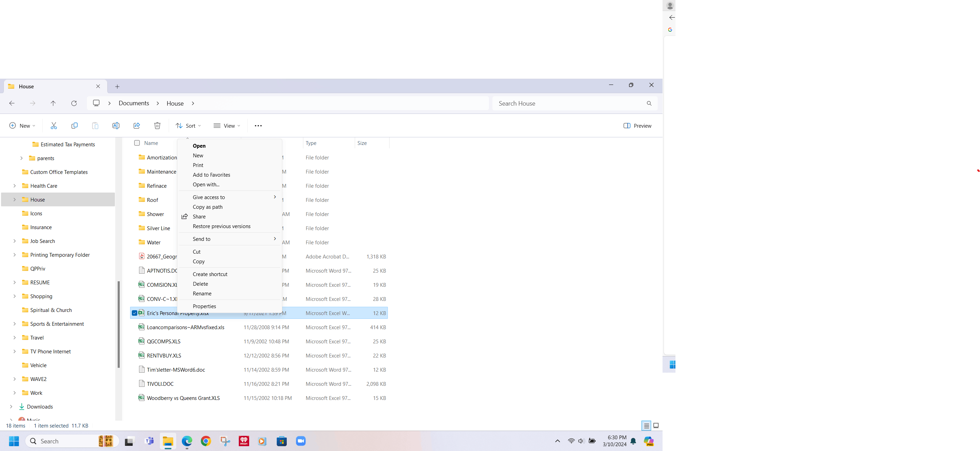Click the Cut scissors icon in toolbar
This screenshot has height=451, width=980.
[x=53, y=126]
